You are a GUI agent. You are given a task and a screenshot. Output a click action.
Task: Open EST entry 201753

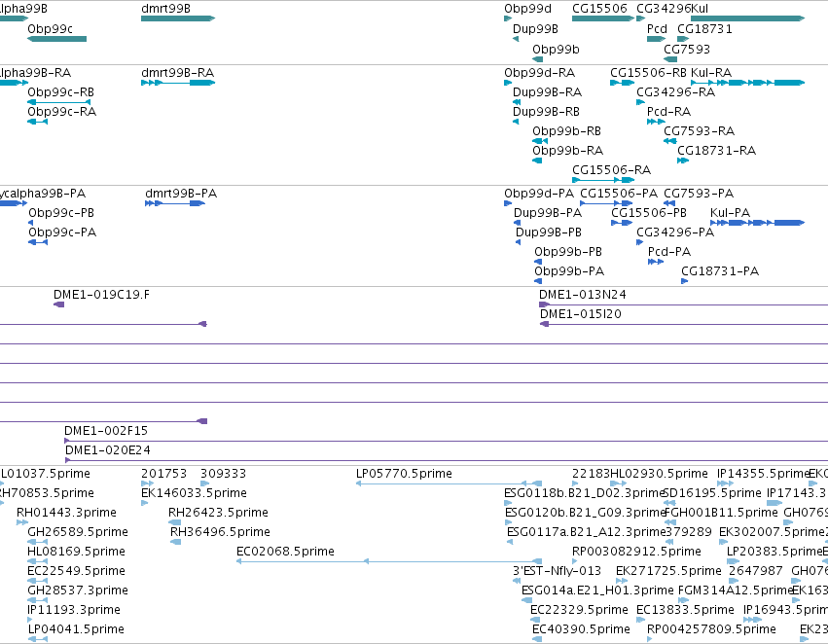[x=163, y=474]
